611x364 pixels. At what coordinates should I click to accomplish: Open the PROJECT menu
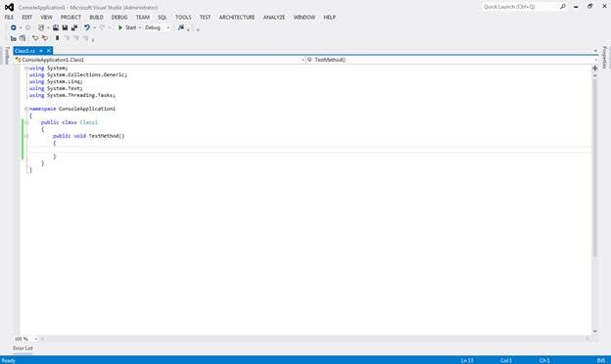click(70, 18)
